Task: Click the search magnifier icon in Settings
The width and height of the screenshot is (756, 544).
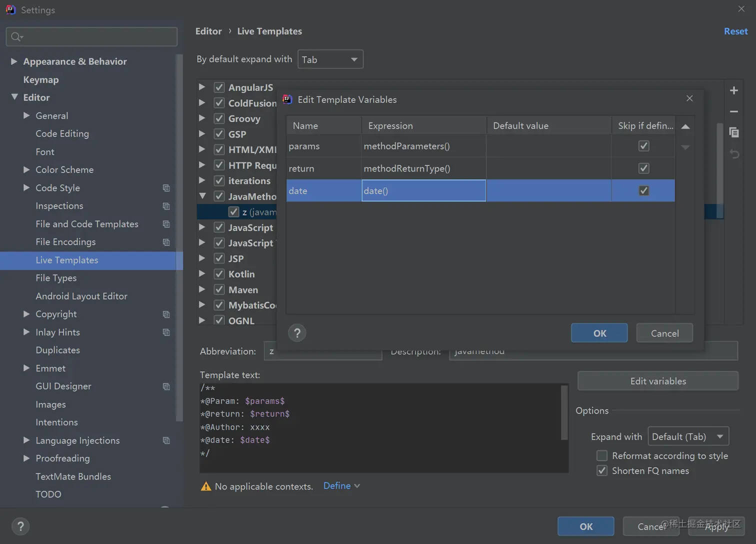Action: coord(16,36)
